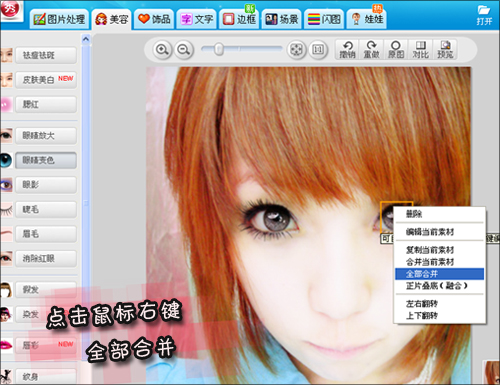Click the eye icon beside 眼睛放大

click(6, 135)
